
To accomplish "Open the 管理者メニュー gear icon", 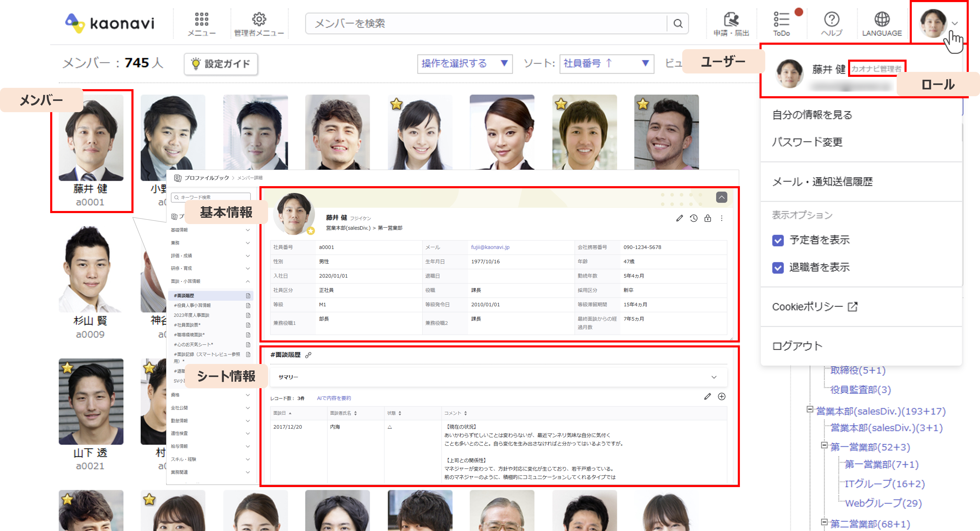I will [x=259, y=20].
